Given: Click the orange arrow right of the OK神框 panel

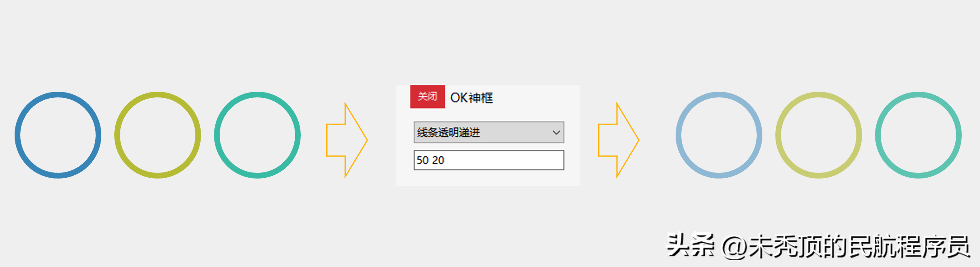Looking at the screenshot, I should [619, 140].
